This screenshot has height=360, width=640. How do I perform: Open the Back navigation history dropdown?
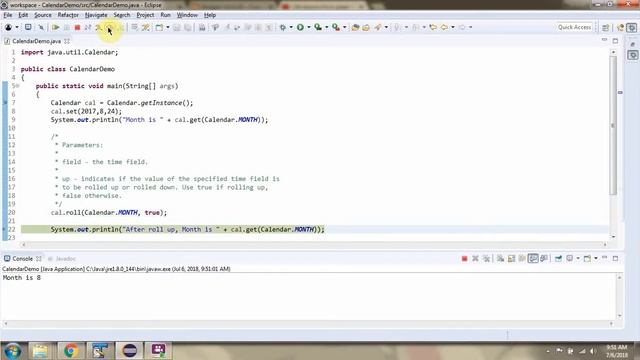(x=453, y=27)
